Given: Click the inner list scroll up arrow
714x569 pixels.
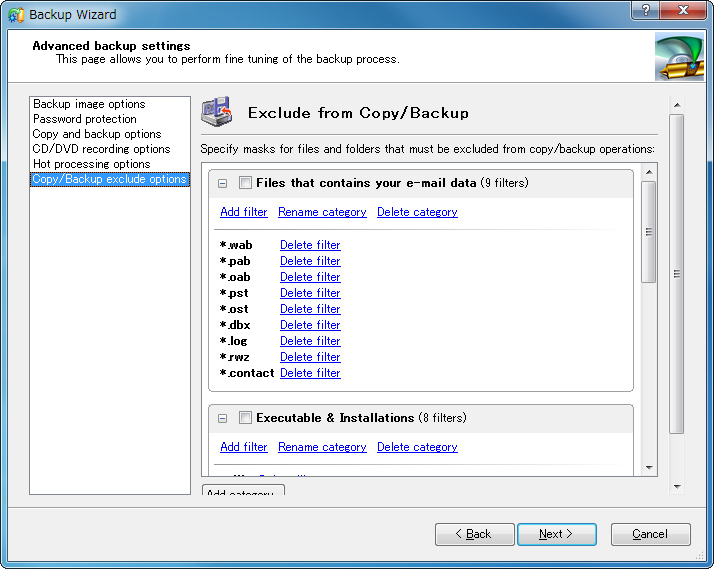Looking at the screenshot, I should point(649,172).
